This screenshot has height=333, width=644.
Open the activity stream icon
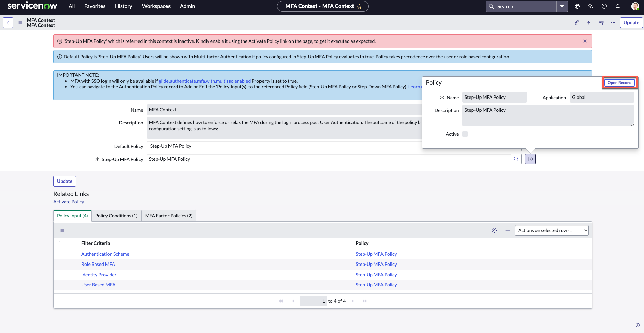[589, 23]
